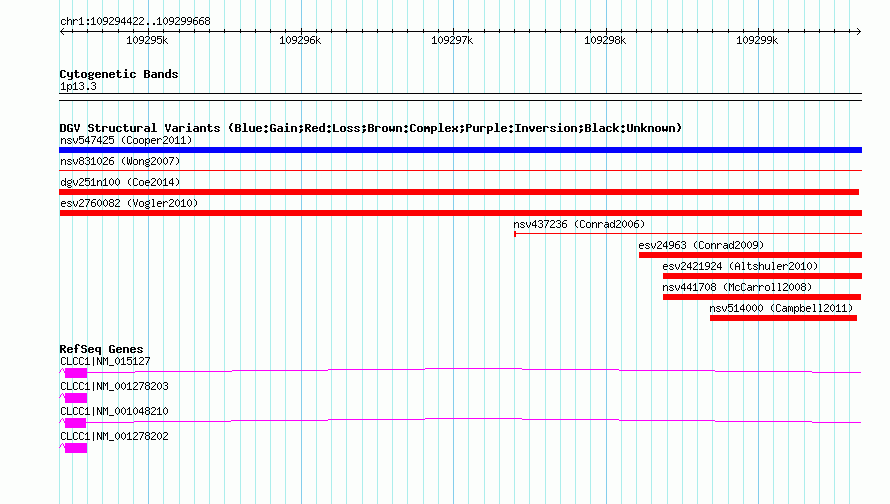Select the nsv831026 (Wong2007) label
Screen dimensions: 890x504
pyautogui.click(x=120, y=161)
